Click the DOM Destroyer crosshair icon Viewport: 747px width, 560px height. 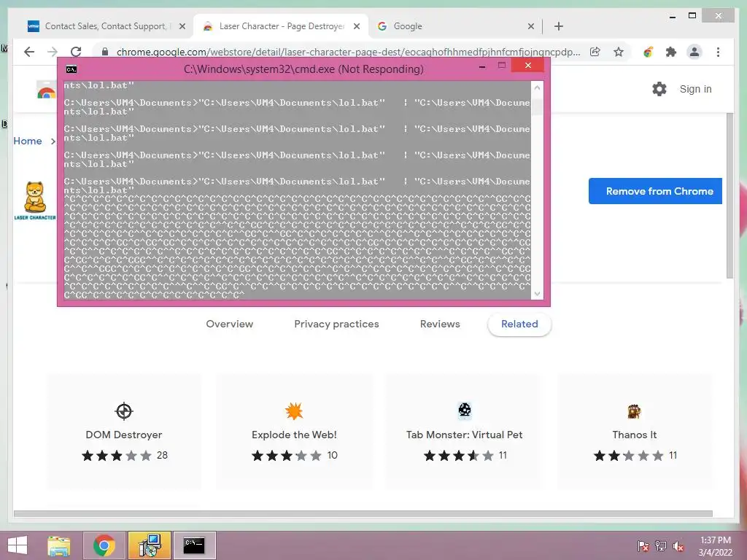[x=124, y=411]
